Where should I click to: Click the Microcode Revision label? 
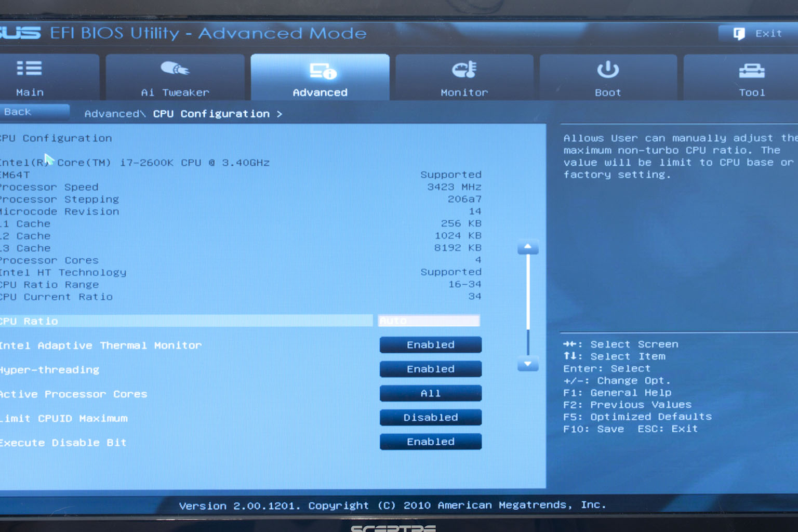pyautogui.click(x=59, y=211)
